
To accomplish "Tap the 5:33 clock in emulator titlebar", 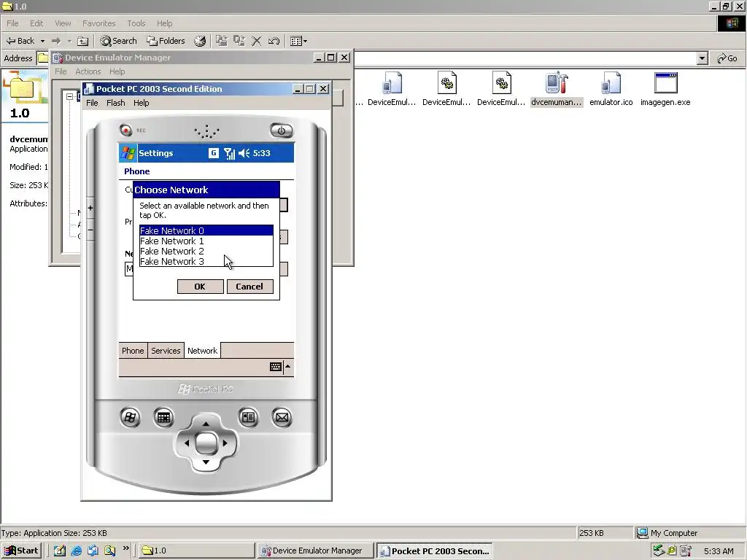I will coord(262,153).
